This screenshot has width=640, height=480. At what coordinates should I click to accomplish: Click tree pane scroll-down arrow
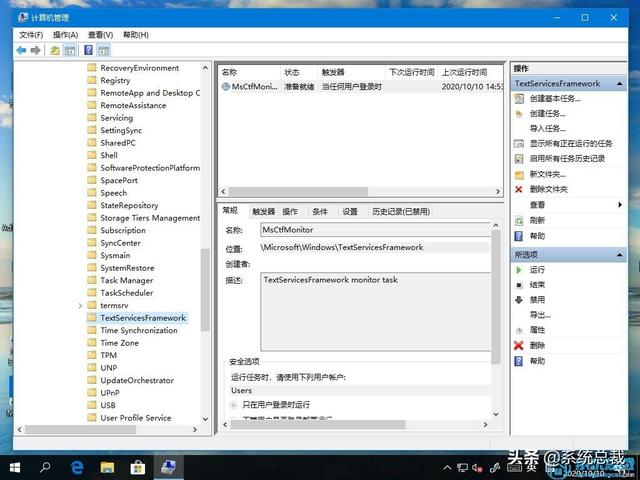point(205,419)
